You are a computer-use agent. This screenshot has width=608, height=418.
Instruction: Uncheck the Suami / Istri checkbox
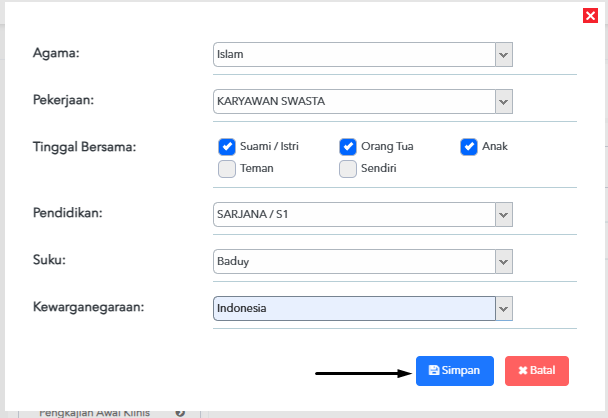tap(227, 147)
